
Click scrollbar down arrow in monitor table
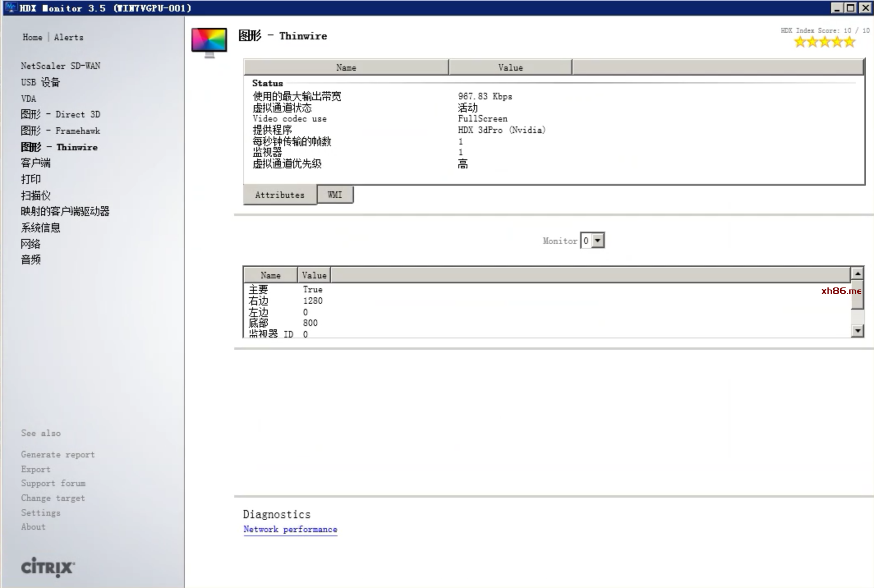point(857,331)
